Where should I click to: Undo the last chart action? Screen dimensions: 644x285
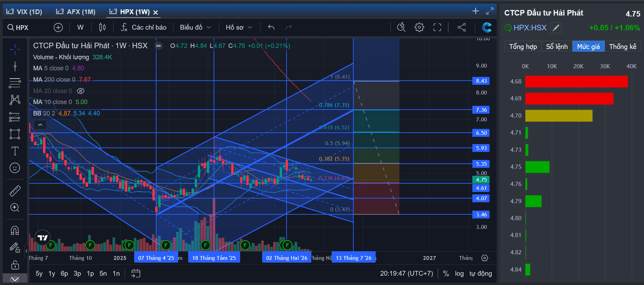tap(271, 28)
